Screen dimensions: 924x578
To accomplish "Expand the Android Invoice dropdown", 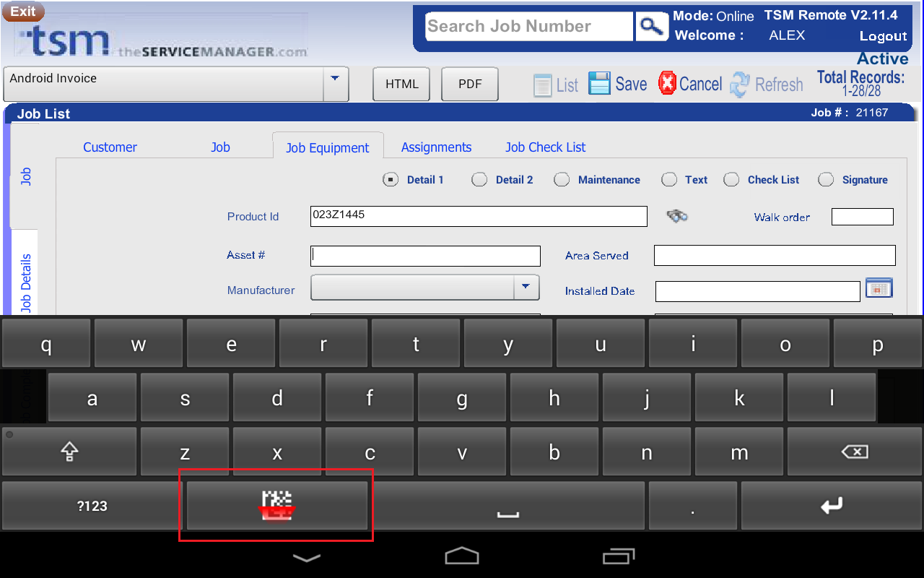I will 334,78.
